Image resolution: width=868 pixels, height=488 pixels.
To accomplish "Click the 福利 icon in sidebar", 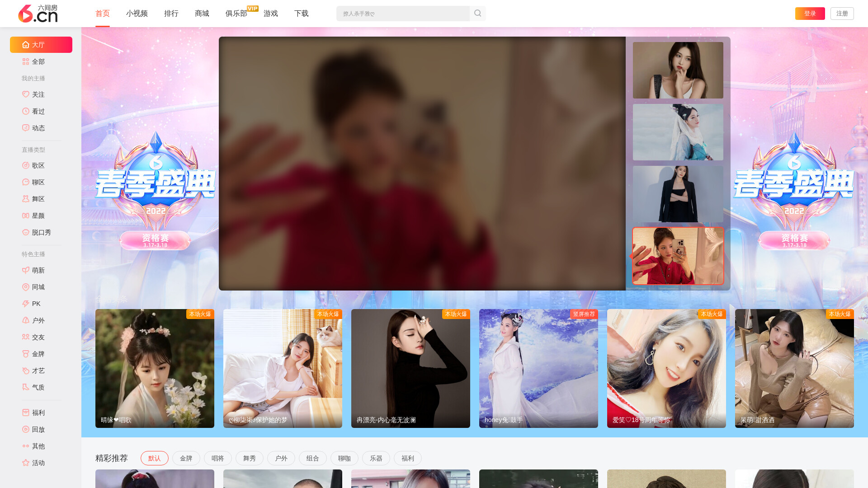I will 26,413.
